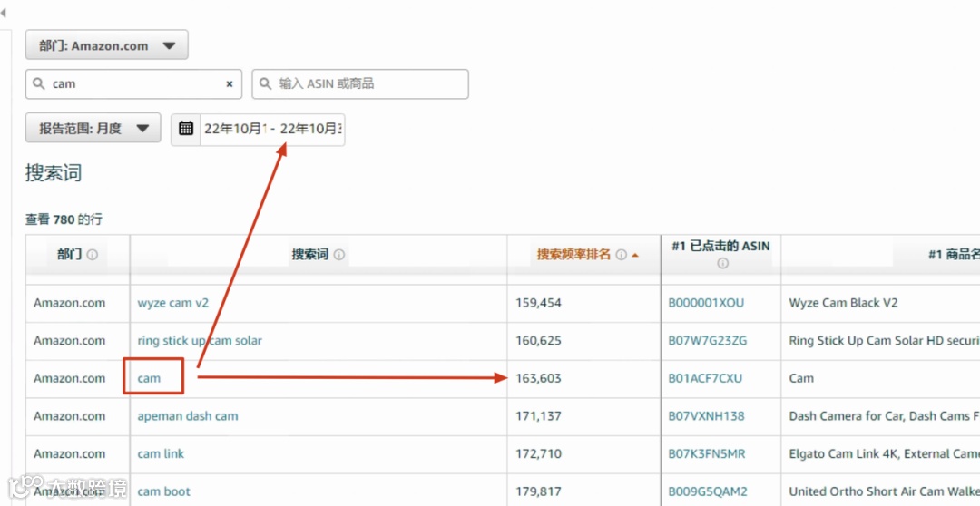Click the rank value 179,817
Screen dimensions: 980x506
pyautogui.click(x=538, y=491)
